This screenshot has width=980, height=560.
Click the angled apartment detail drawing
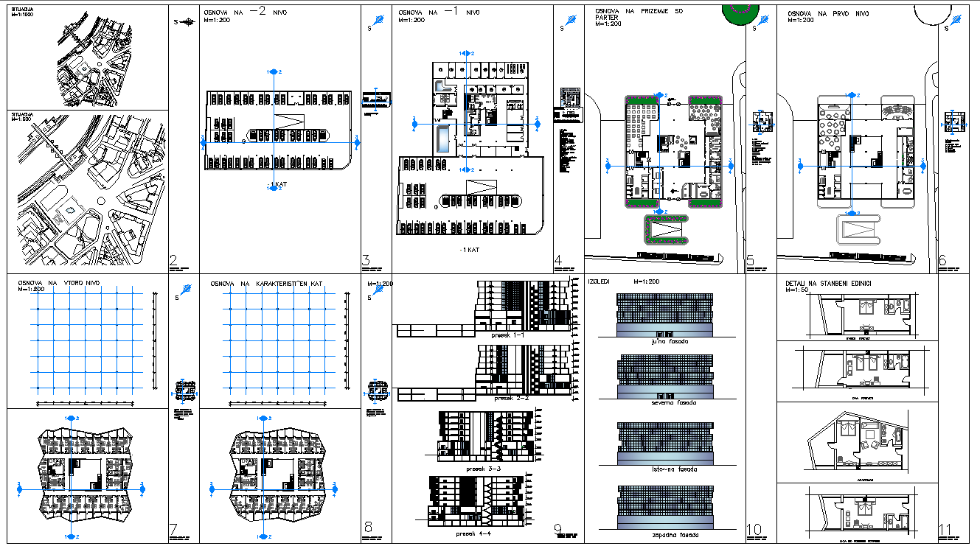[x=855, y=442]
